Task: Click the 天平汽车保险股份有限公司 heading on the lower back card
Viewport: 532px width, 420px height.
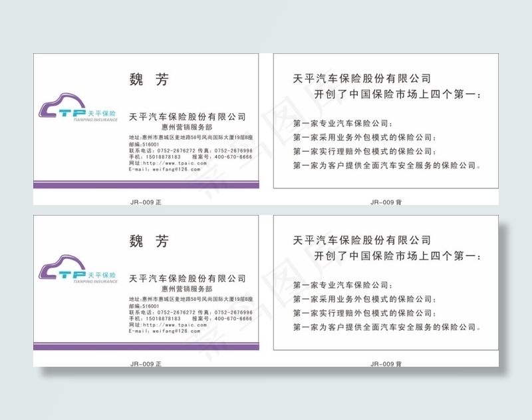Action: point(362,240)
